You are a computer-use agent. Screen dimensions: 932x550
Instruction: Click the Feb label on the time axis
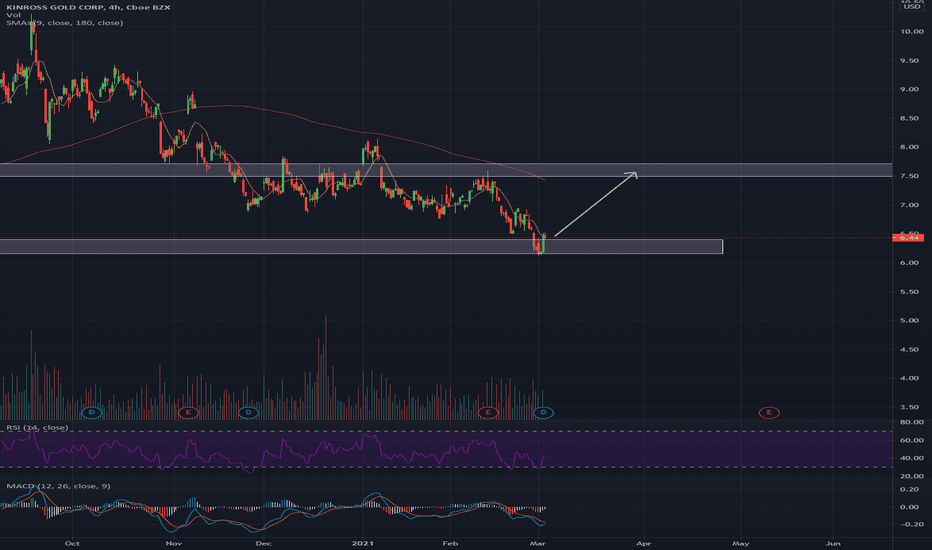coord(451,543)
